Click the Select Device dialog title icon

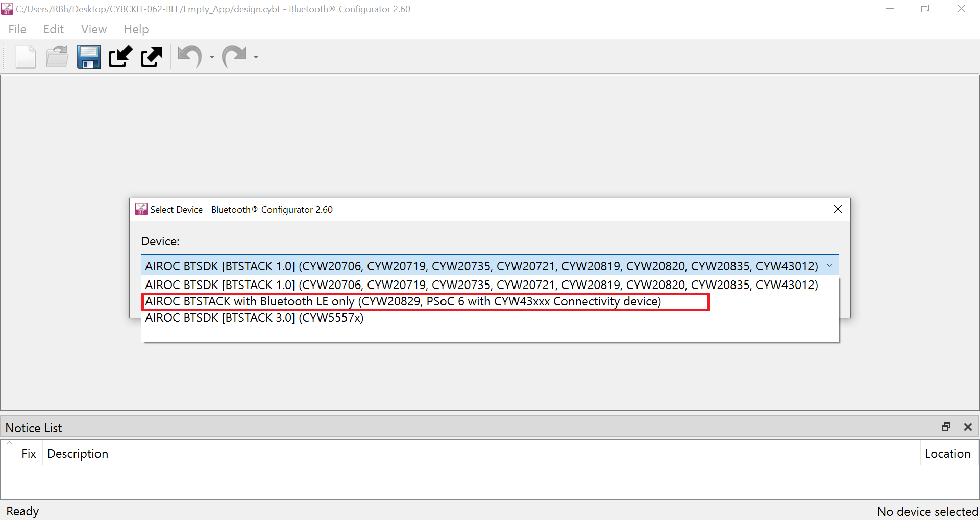141,209
